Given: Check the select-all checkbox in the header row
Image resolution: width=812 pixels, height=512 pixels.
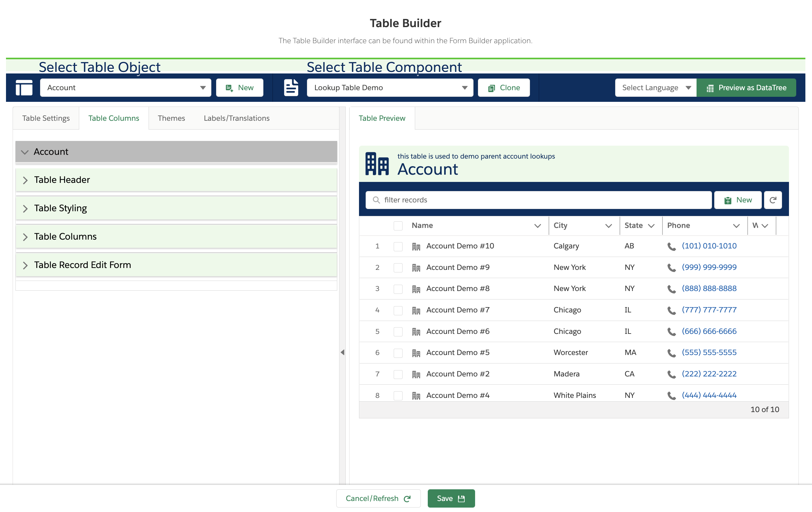Looking at the screenshot, I should tap(398, 226).
